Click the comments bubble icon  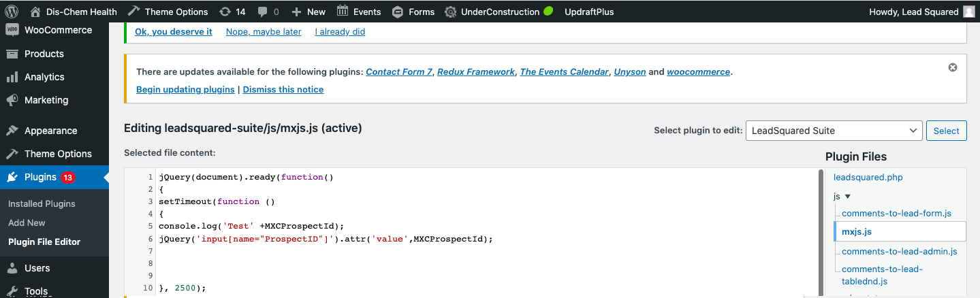point(263,12)
